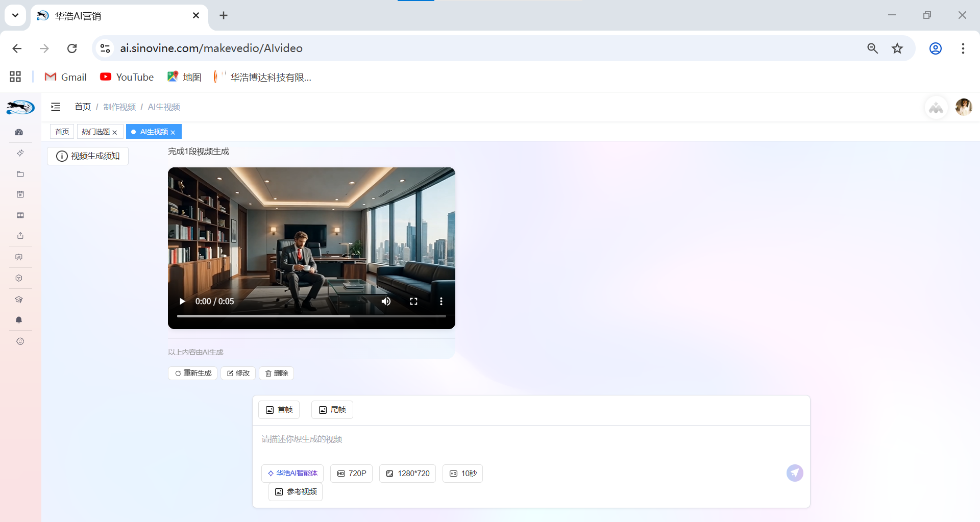This screenshot has height=522, width=980.
Task: Click the bell notification sidebar icon
Action: click(19, 320)
